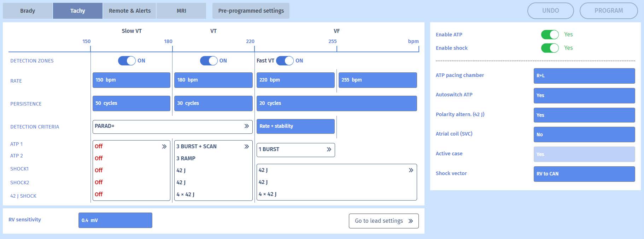Open Pre-programmed settings
Screen dimensions: 644x239
click(x=251, y=11)
